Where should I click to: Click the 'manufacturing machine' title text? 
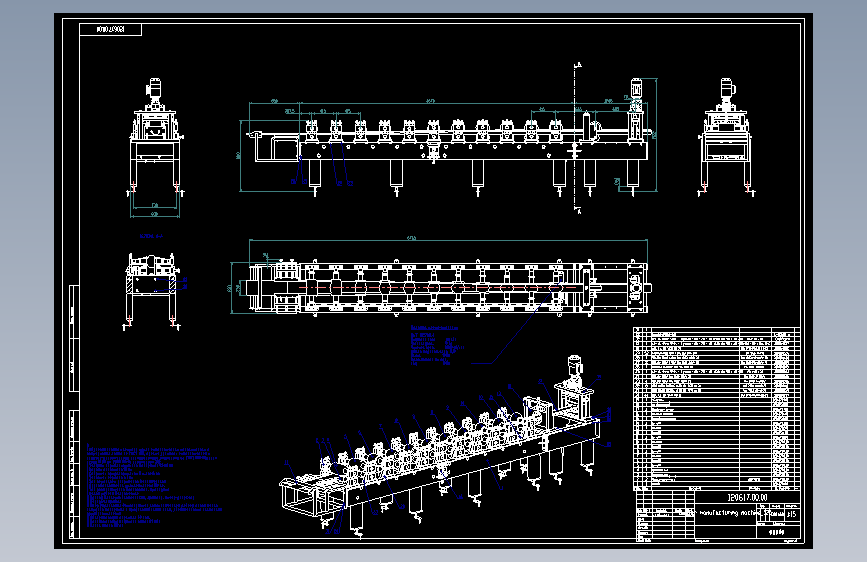(729, 513)
